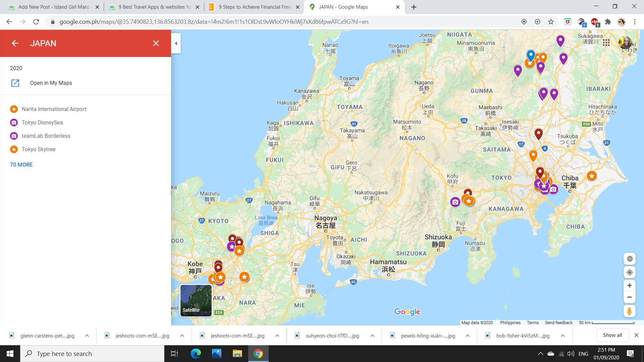Show your location button

coord(630,272)
